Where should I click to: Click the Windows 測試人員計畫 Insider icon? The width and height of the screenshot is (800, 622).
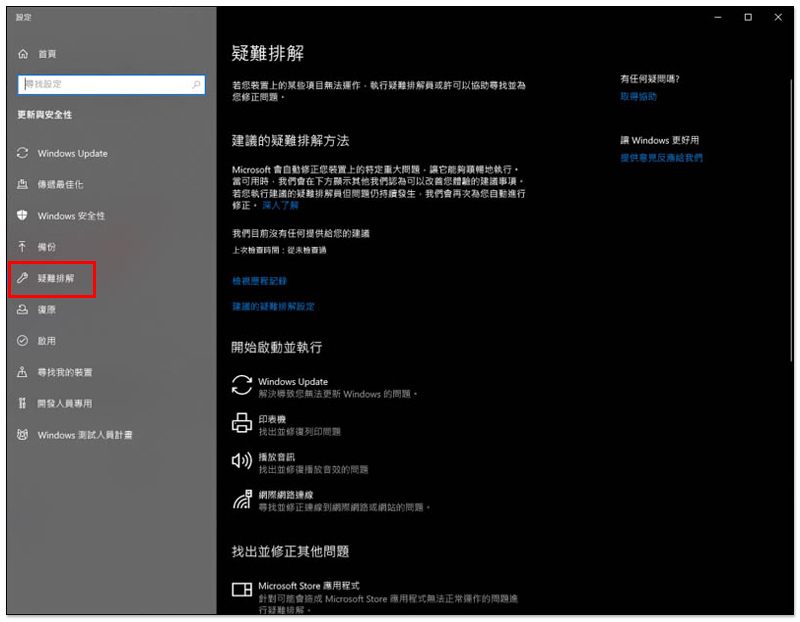click(x=22, y=435)
